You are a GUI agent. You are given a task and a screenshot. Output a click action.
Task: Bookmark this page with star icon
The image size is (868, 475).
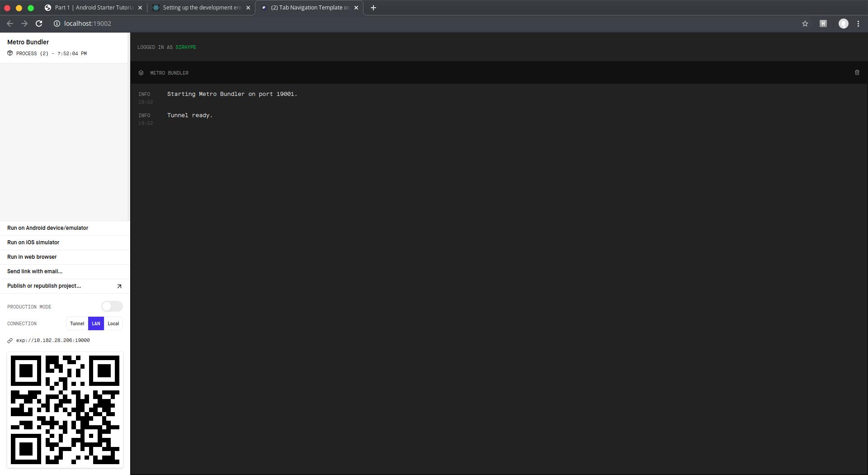click(x=805, y=24)
